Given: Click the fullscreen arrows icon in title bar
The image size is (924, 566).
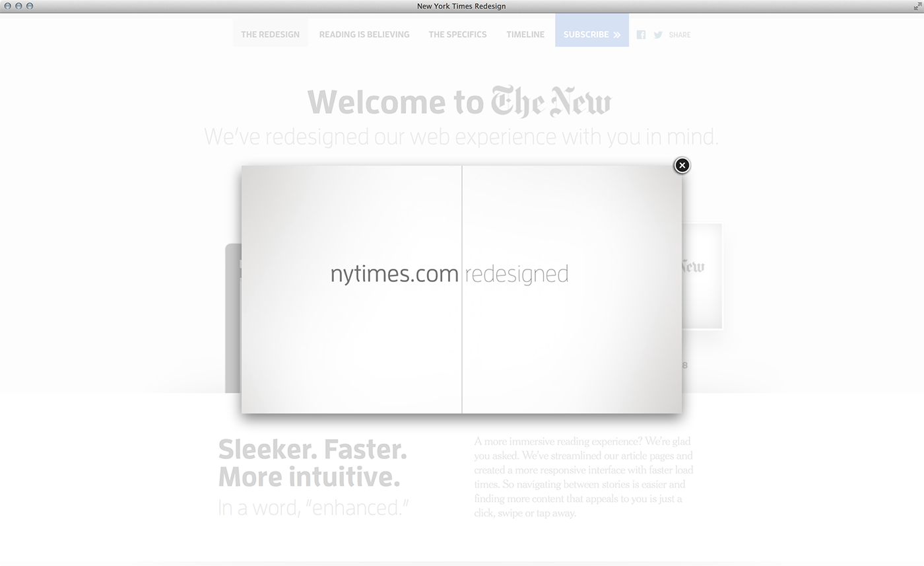Looking at the screenshot, I should coord(917,6).
